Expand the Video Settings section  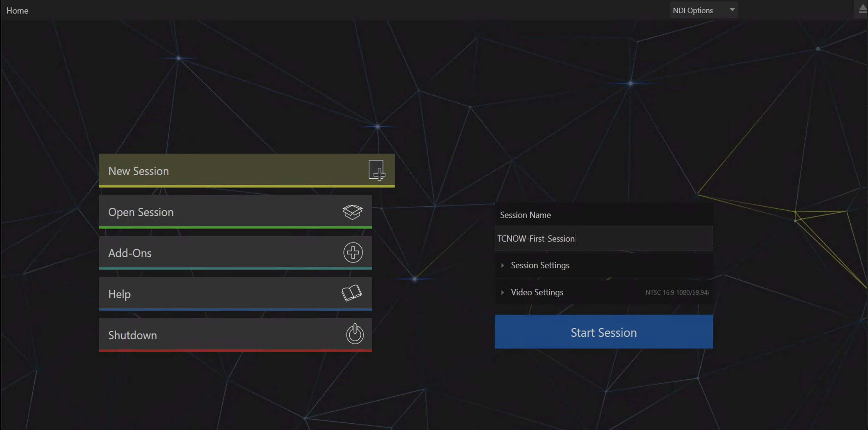coord(603,292)
